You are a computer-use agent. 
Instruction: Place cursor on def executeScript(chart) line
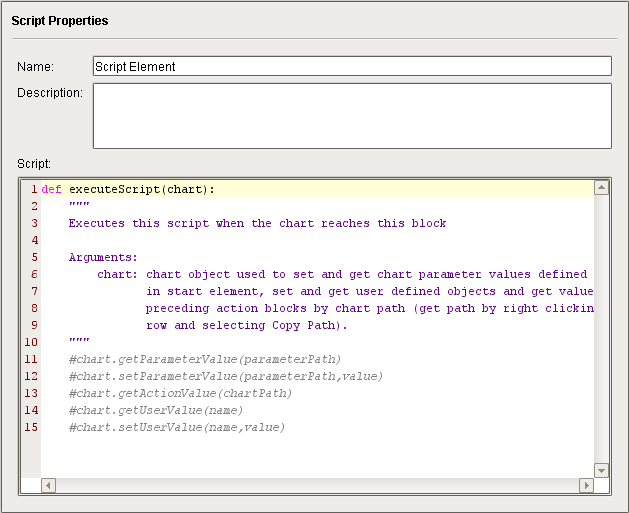pos(141,189)
